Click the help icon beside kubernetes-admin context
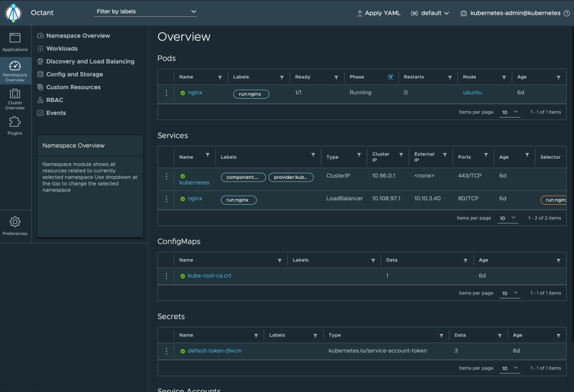574x392 pixels. click(x=566, y=13)
